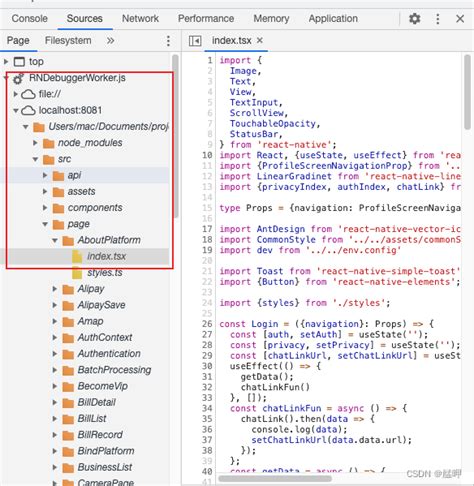Click the styles.ts file icon

point(77,273)
